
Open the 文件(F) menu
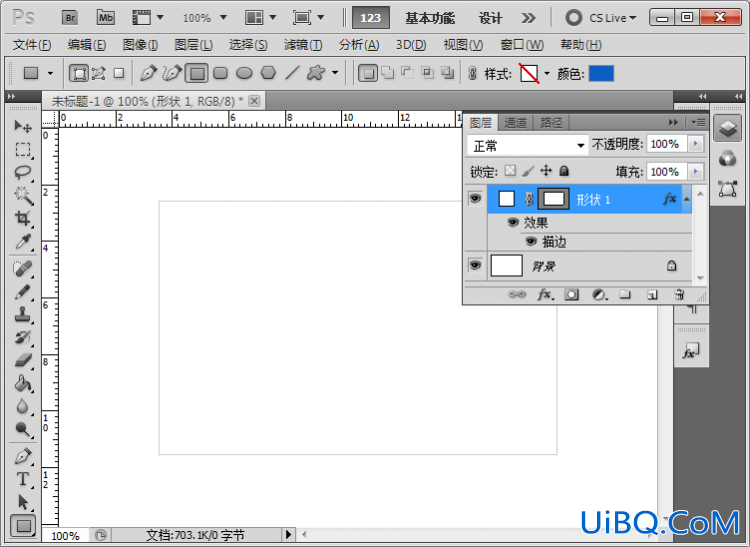coord(32,45)
